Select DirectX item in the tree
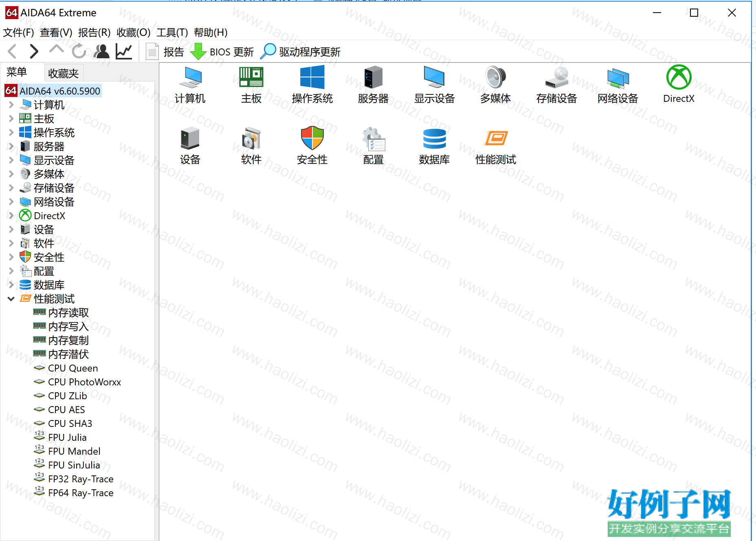 tap(42, 216)
